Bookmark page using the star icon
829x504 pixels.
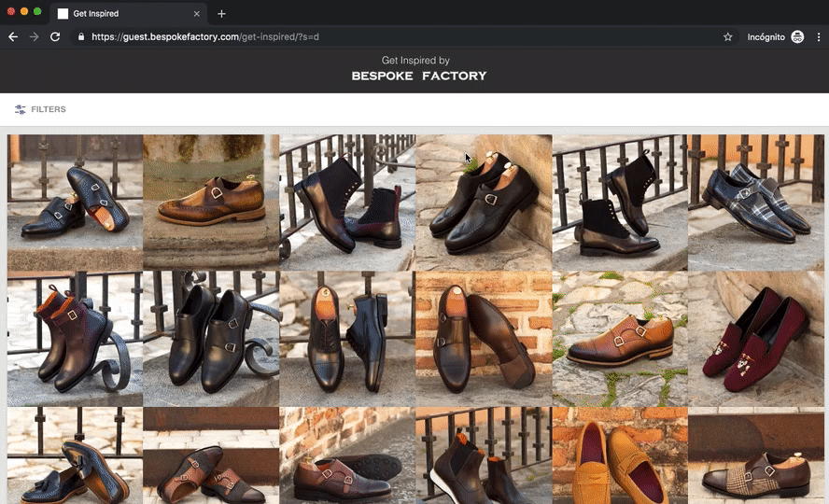pos(727,36)
